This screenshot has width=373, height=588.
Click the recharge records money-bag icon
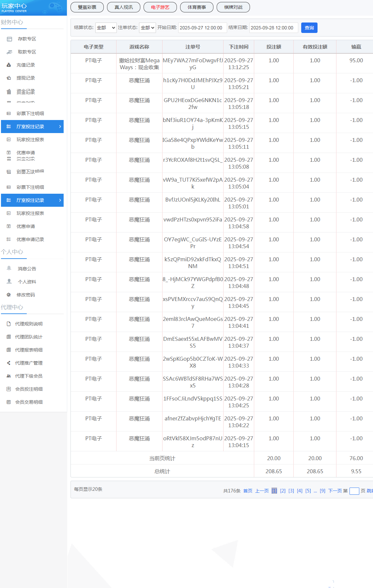click(x=9, y=65)
